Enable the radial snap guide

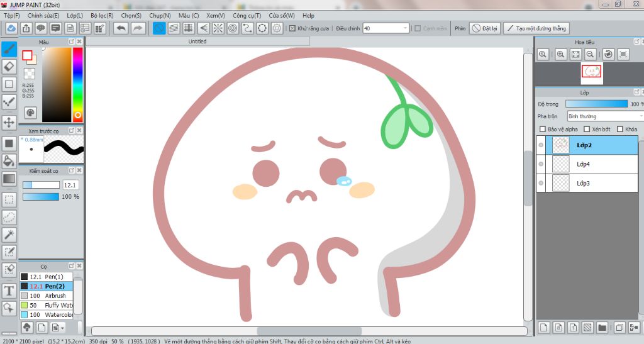click(x=218, y=28)
